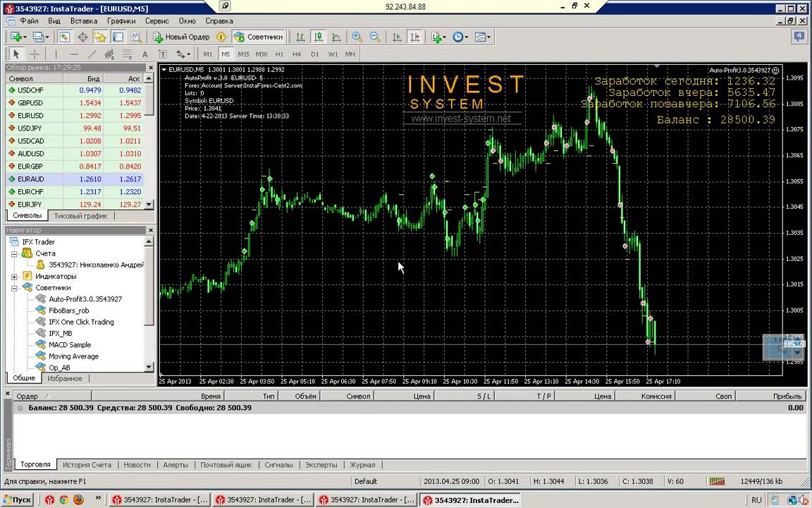Switch timeframe to MN
The height and width of the screenshot is (508, 812).
click(x=350, y=54)
